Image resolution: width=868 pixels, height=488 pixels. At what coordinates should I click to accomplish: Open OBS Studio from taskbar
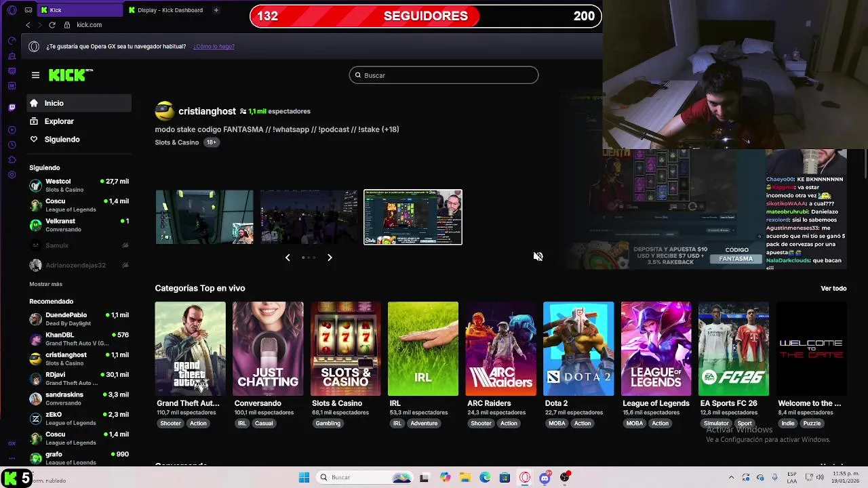pyautogui.click(x=565, y=477)
